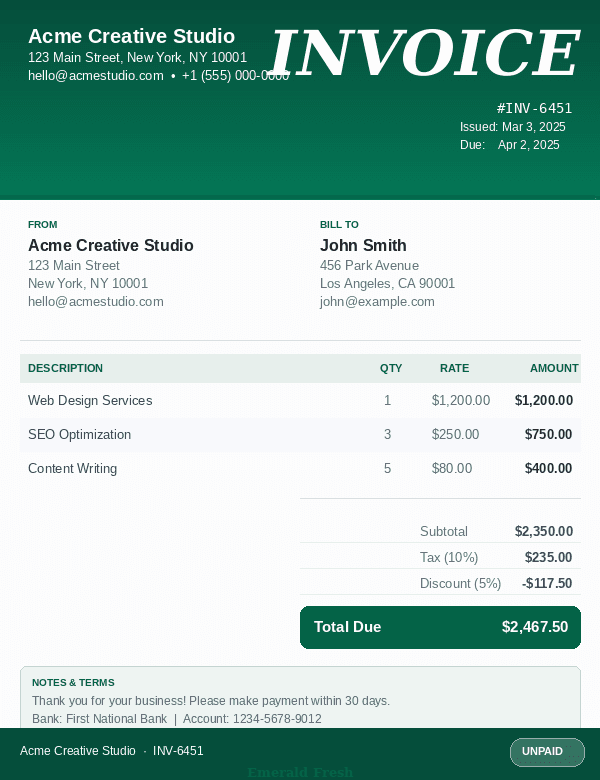Click the $235.00 tax amount

548,557
